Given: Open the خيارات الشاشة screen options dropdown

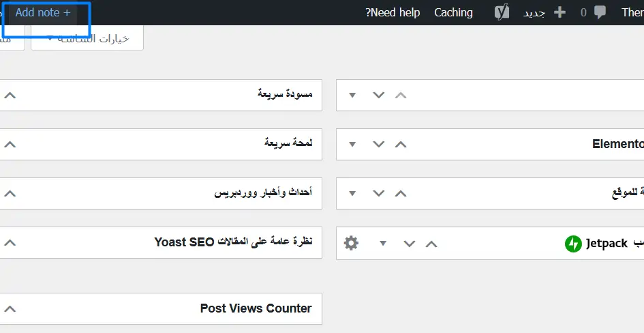Looking at the screenshot, I should 86,38.
